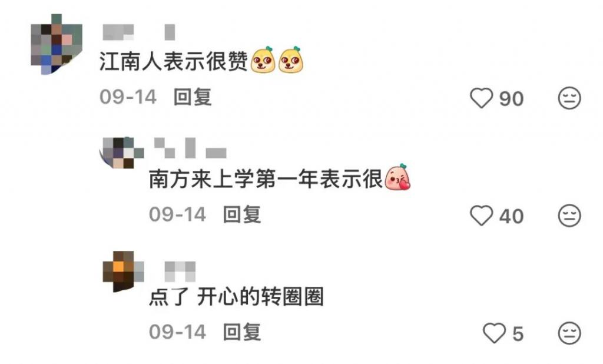Reply to the 南方来上学第一年表示很 comment
The height and width of the screenshot is (364, 603).
[242, 215]
